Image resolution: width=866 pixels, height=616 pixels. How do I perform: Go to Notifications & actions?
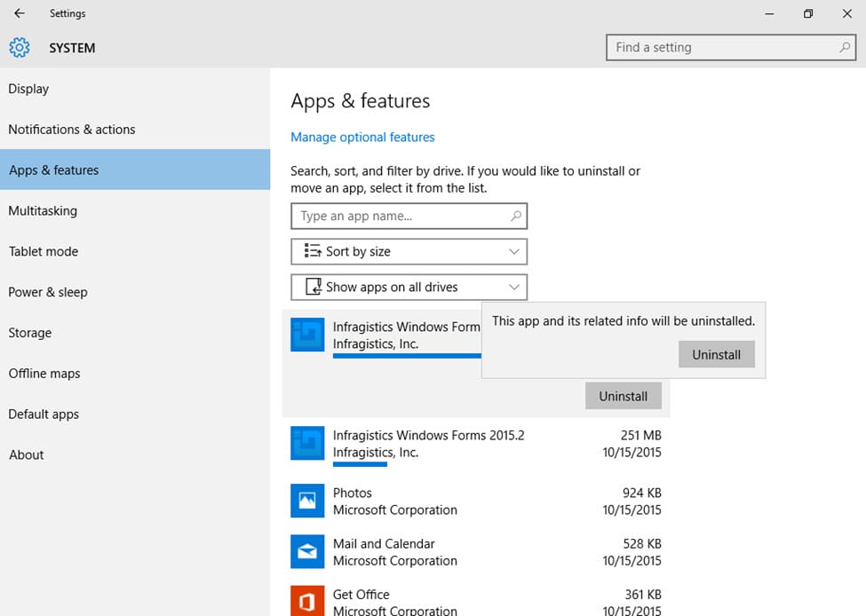point(72,130)
